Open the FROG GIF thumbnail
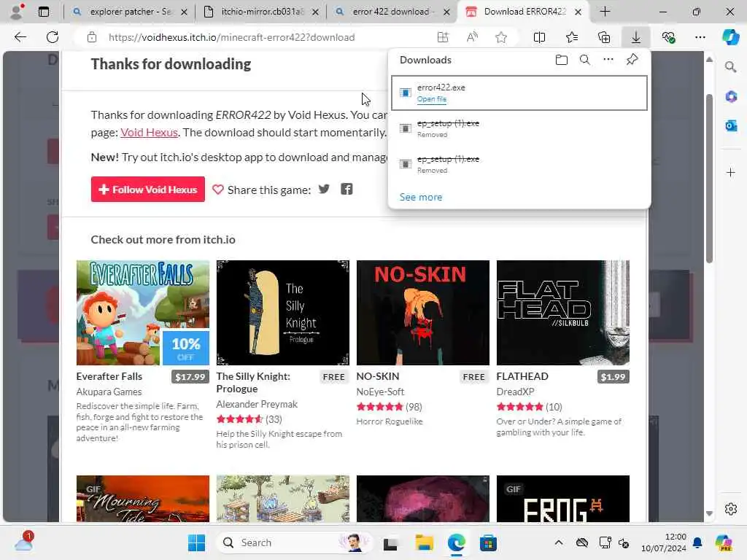The image size is (747, 560). (562, 499)
